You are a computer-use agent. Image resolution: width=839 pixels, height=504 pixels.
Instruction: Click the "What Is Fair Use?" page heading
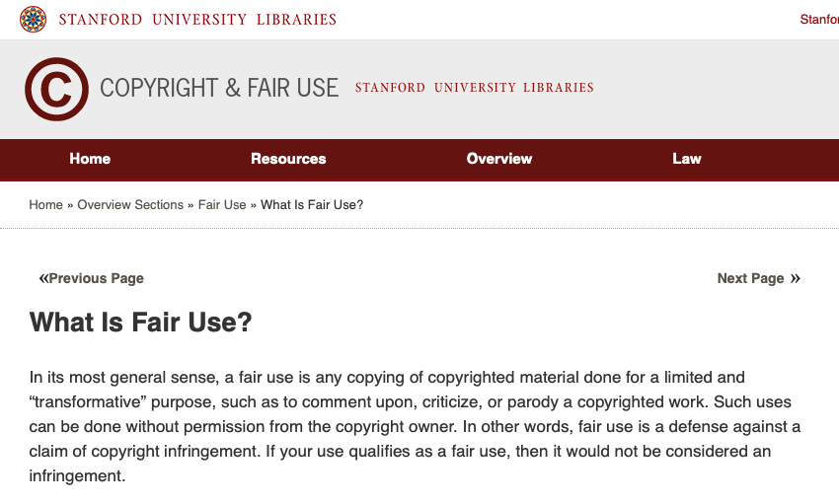141,323
